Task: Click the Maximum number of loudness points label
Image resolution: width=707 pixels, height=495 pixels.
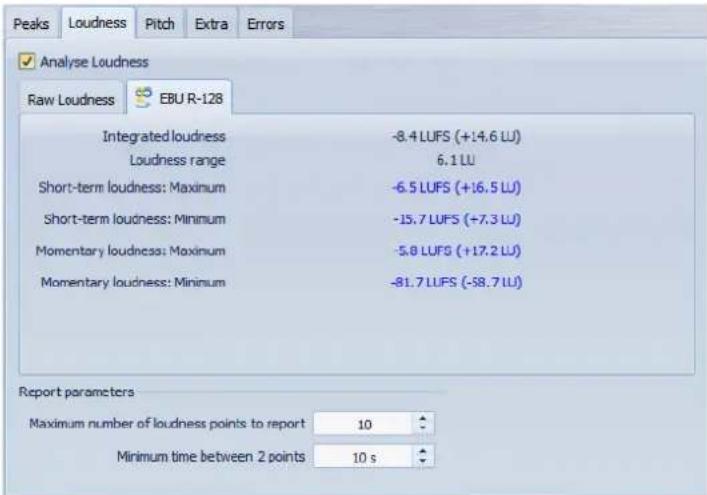Action: (x=167, y=424)
